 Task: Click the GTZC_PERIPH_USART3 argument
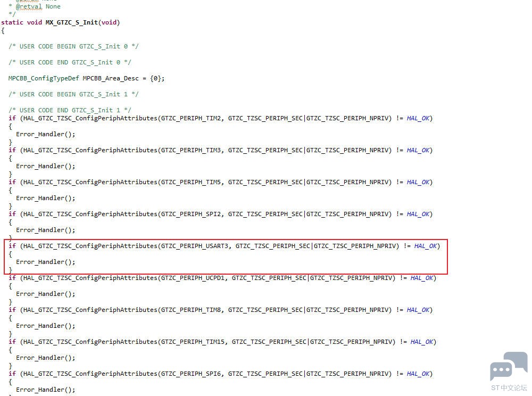(194, 246)
